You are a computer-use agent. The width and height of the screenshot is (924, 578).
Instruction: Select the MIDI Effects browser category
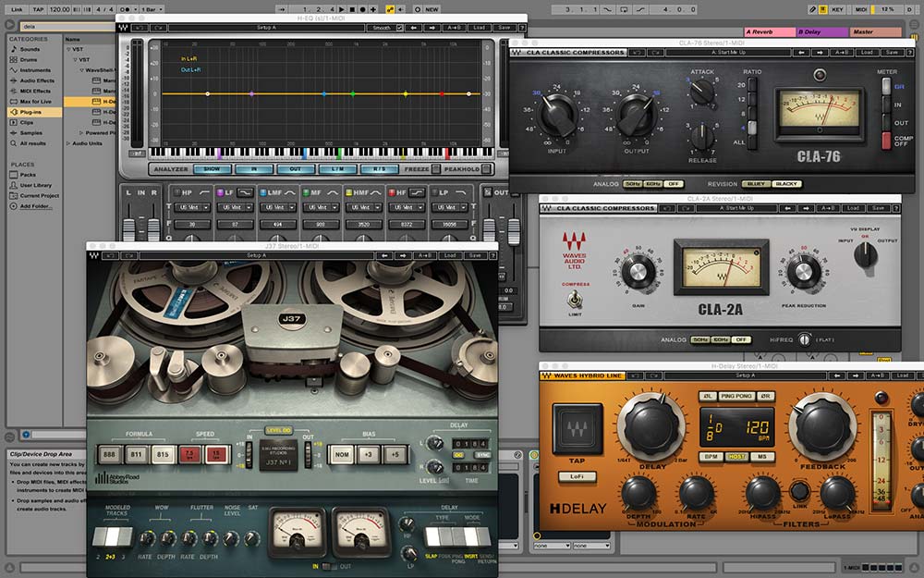point(35,92)
